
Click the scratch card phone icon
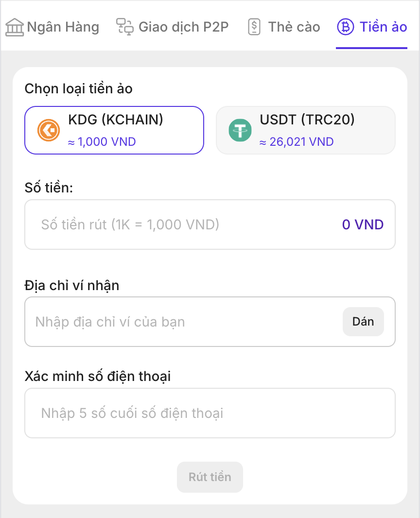pyautogui.click(x=254, y=27)
